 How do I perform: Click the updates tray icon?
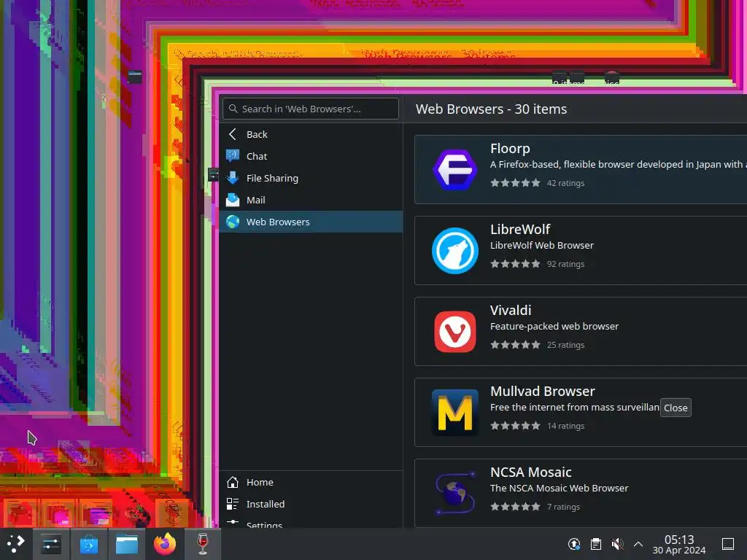574,544
